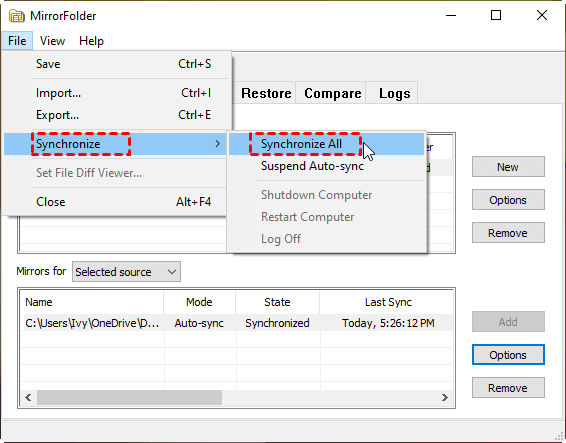This screenshot has height=443, width=566.
Task: Select the OneDrive mirror row
Action: tap(236, 323)
